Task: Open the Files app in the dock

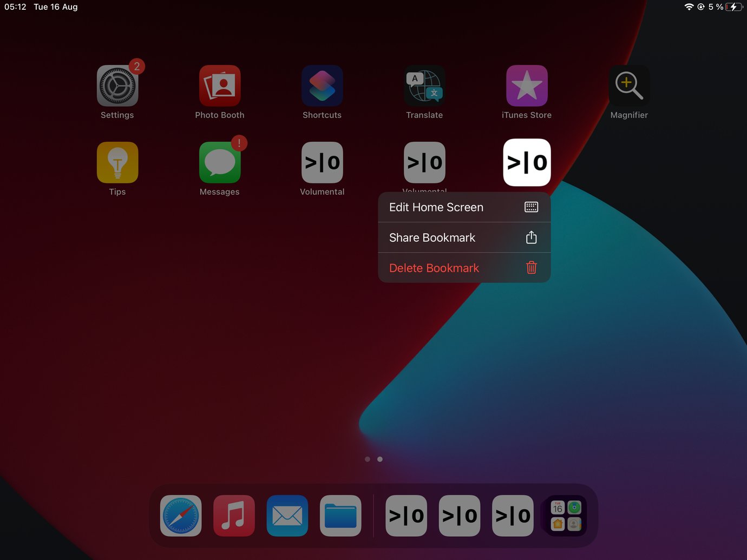Action: (340, 516)
